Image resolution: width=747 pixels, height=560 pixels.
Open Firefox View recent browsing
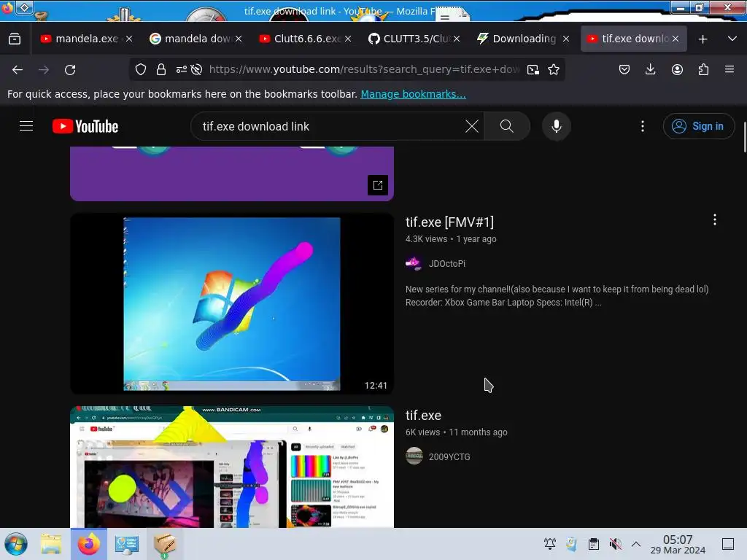click(x=15, y=39)
